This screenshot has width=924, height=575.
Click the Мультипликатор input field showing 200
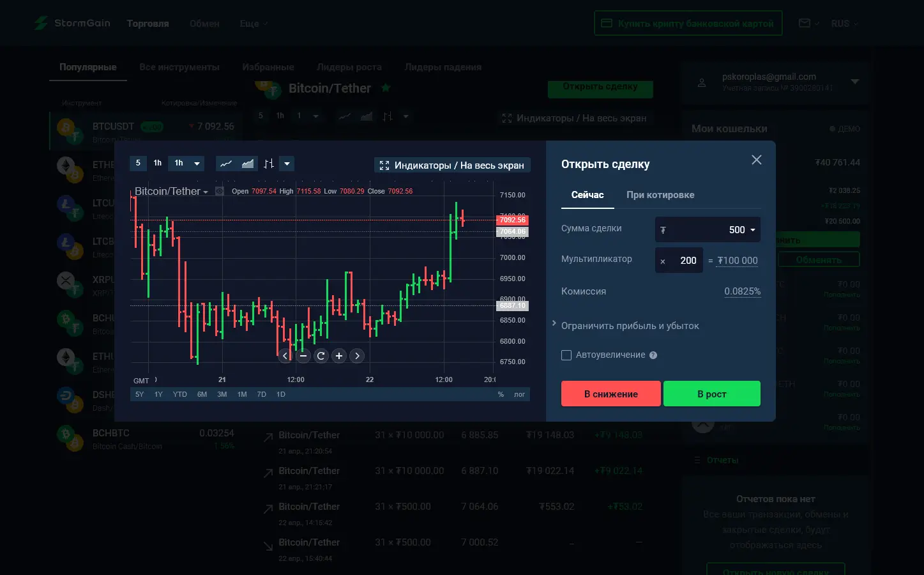click(x=679, y=260)
